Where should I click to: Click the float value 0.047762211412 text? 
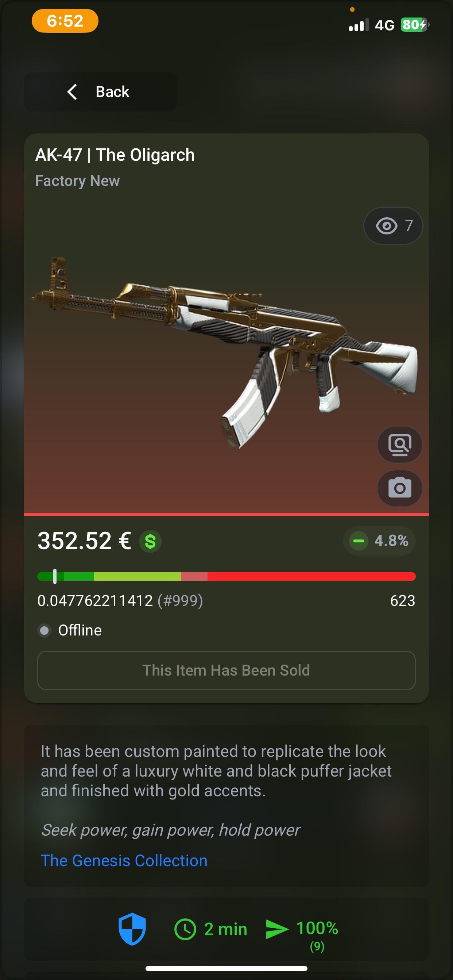pos(95,601)
